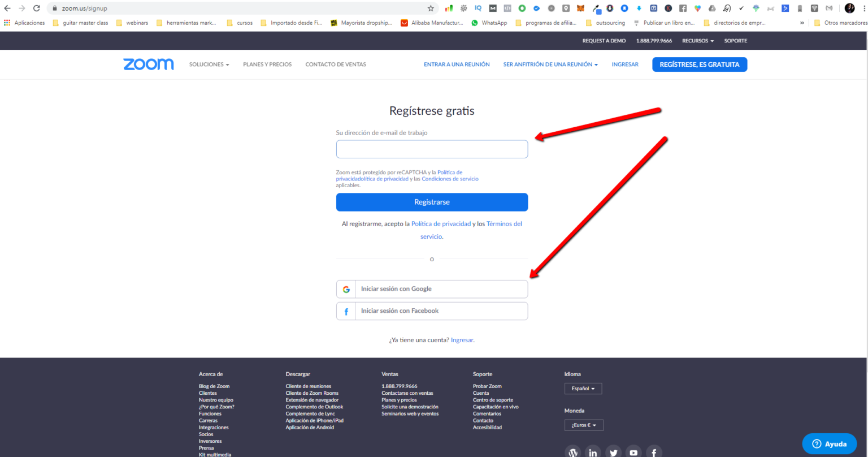Viewport: 868px width, 457px height.
Task: Open Política de privacidad link under Registrarse
Action: pyautogui.click(x=441, y=224)
